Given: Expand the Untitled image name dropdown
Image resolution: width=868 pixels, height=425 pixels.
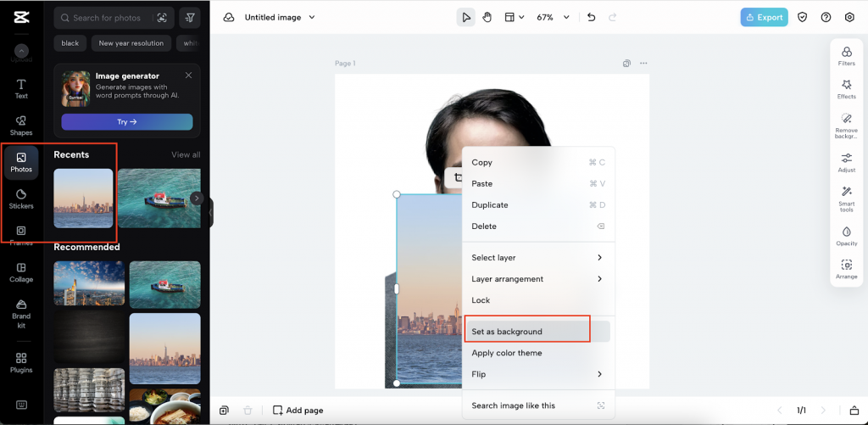Looking at the screenshot, I should click(x=280, y=17).
